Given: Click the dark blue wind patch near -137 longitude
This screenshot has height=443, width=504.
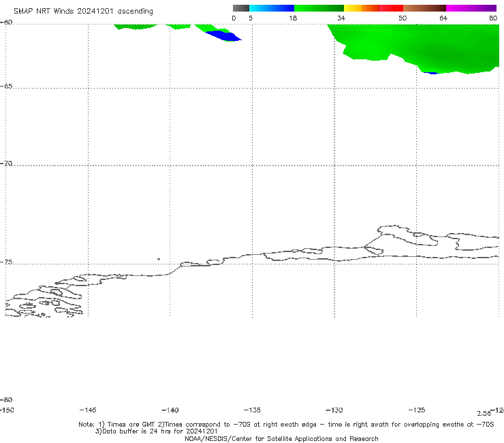Looking at the screenshot, I should (224, 35).
